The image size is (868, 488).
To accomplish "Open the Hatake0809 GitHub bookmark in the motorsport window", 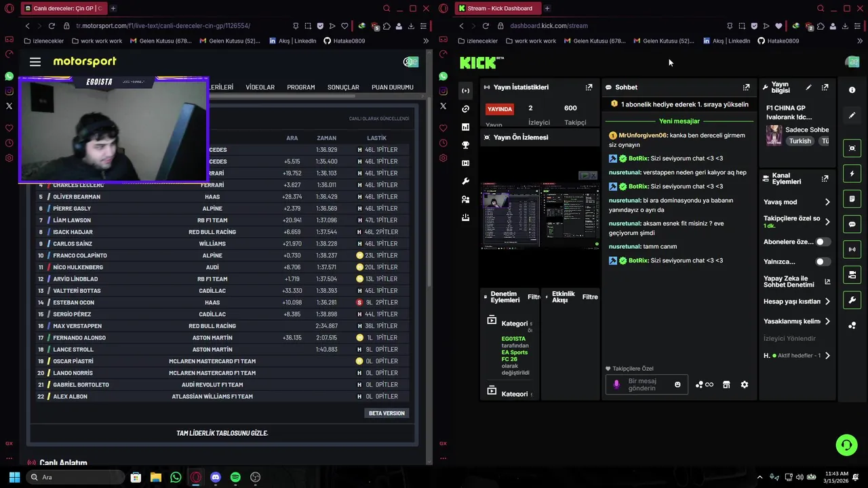I will click(x=344, y=41).
